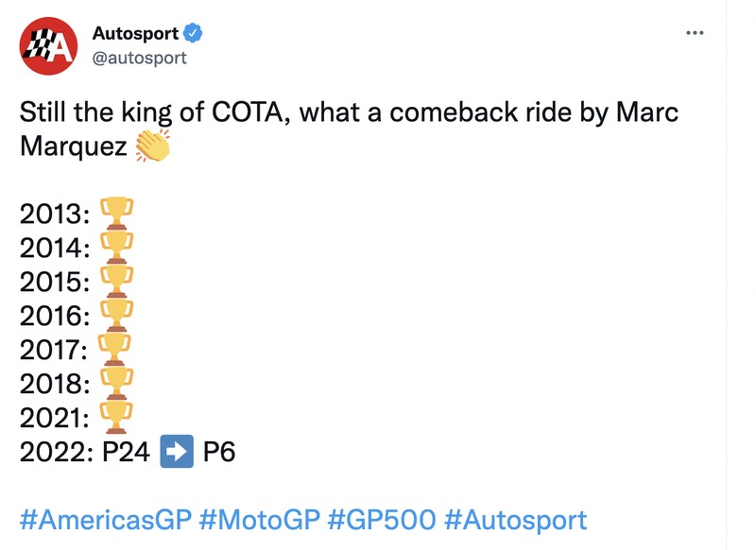Click the Autosport verified badge icon
The width and height of the screenshot is (756, 550).
(192, 31)
